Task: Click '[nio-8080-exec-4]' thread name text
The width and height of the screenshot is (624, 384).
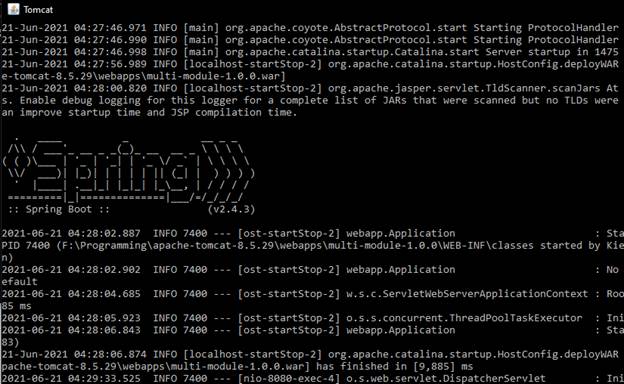Action: pyautogui.click(x=289, y=378)
